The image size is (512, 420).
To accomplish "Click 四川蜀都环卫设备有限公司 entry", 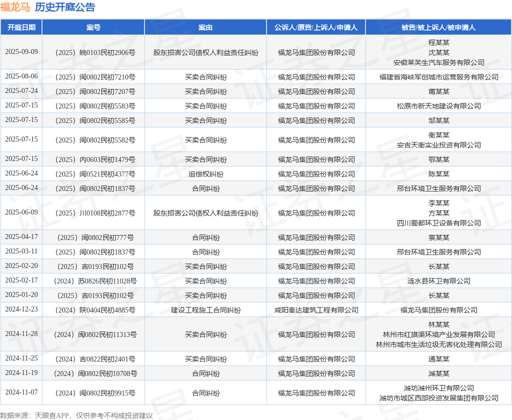I will click(x=439, y=223).
